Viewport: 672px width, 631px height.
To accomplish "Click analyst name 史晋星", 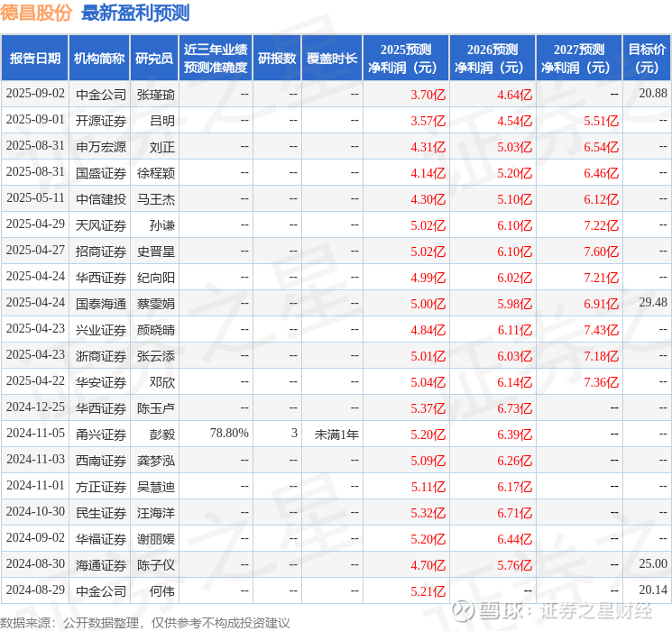I will click(156, 251).
